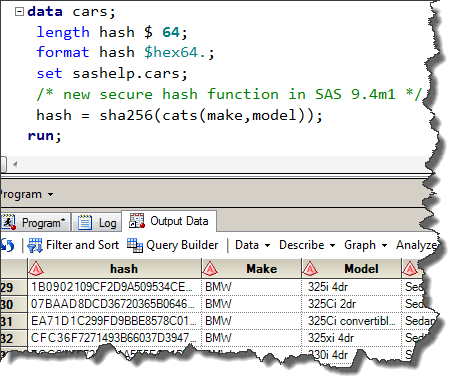Screen dimensions: 462x389
Task: Select the Output Data tab
Action: (x=169, y=221)
